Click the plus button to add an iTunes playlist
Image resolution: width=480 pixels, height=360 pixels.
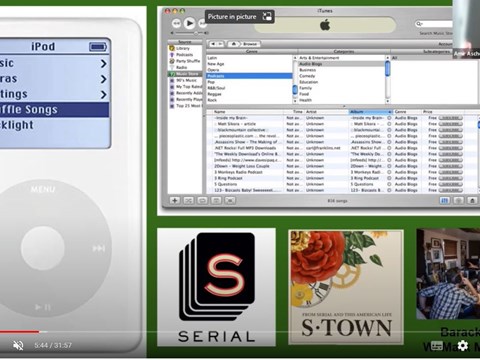click(174, 200)
